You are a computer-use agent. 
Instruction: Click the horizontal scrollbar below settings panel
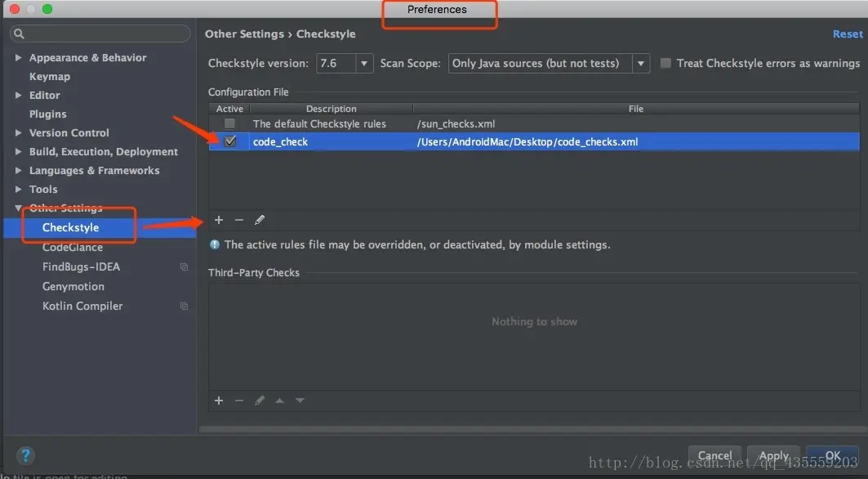532,429
